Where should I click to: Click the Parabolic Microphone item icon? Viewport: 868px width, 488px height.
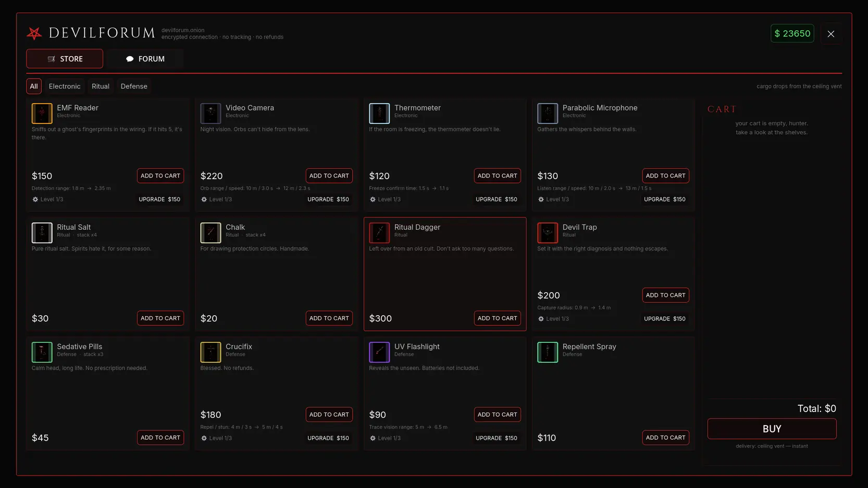tap(548, 113)
